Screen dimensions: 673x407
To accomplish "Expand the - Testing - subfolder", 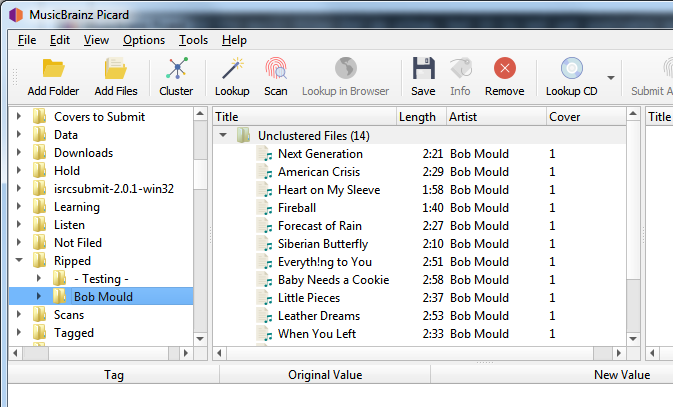I will click(39, 278).
